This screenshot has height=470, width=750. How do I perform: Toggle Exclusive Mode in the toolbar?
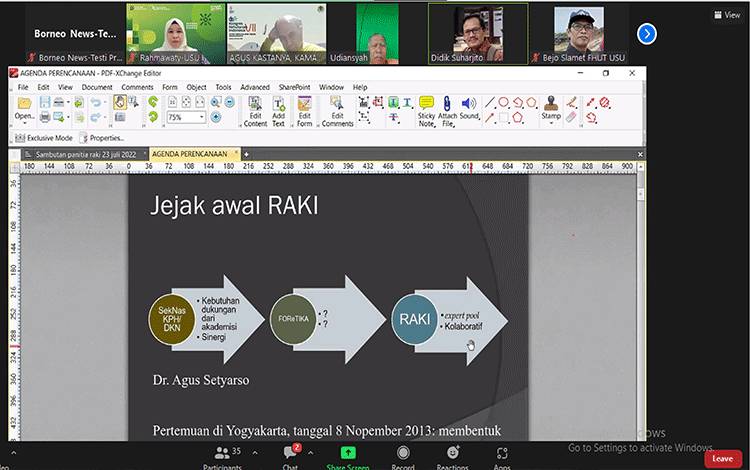(x=44, y=138)
